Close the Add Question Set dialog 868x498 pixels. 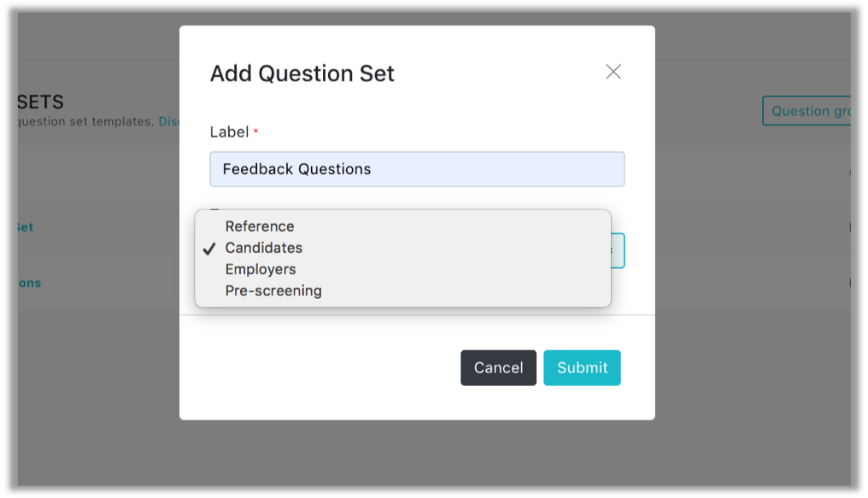[613, 72]
